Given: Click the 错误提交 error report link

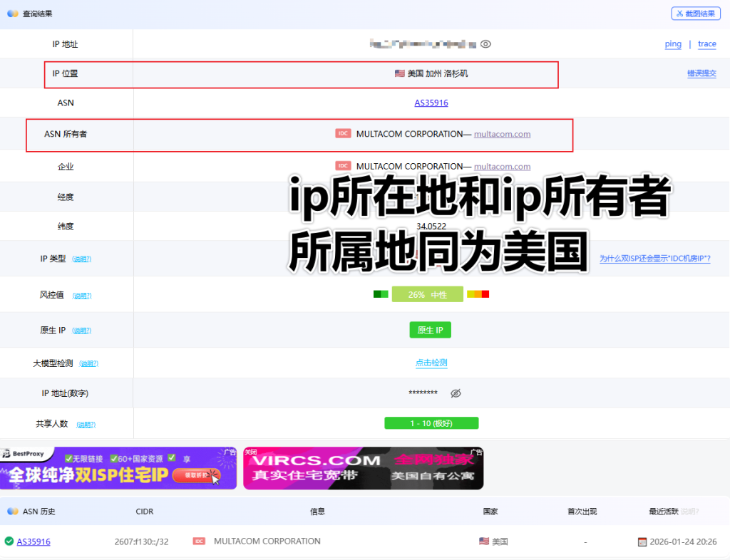Looking at the screenshot, I should pos(701,73).
